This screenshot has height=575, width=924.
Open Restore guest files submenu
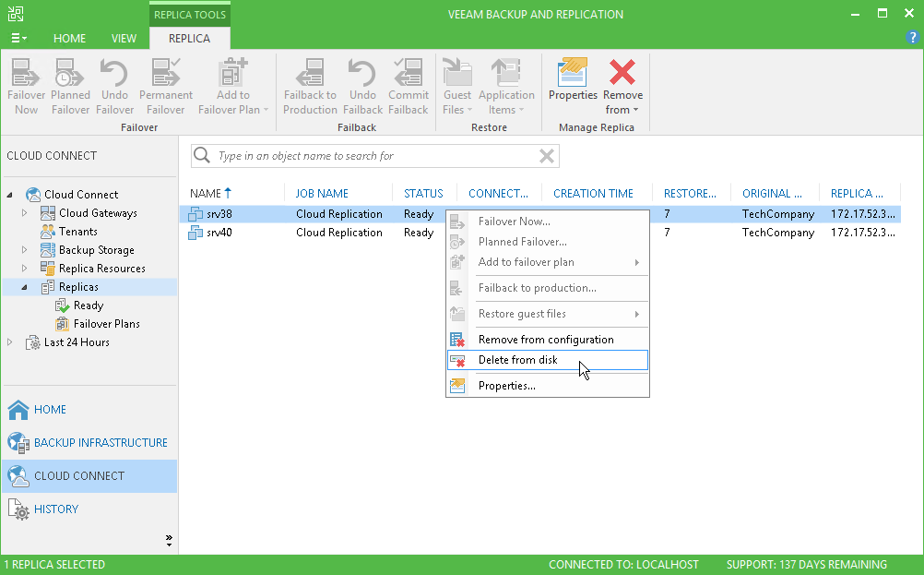[548, 314]
